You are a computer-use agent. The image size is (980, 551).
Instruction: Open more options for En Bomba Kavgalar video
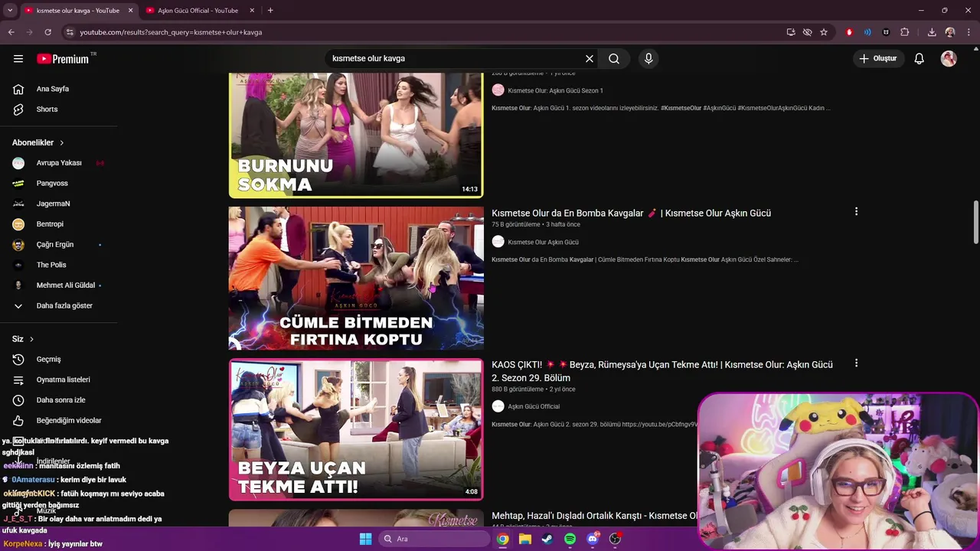pyautogui.click(x=856, y=212)
